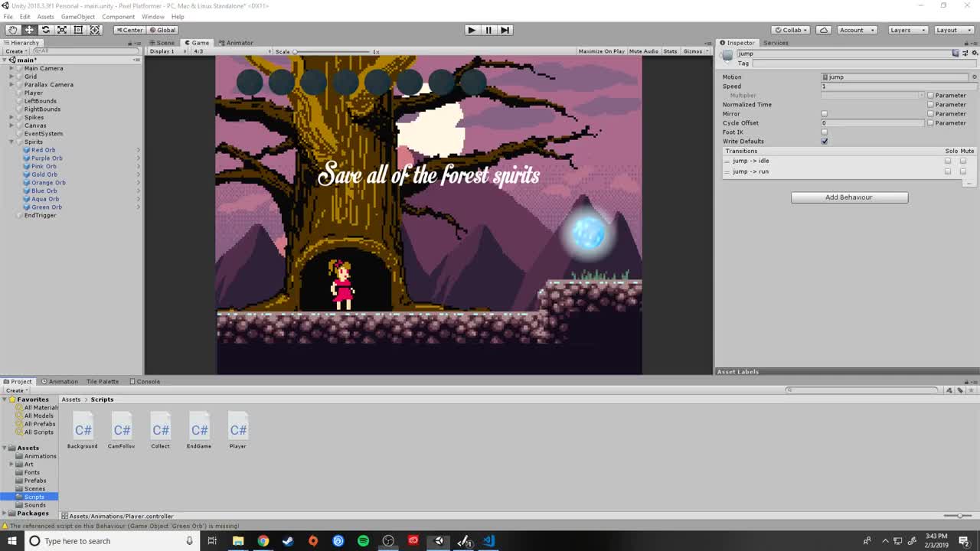Open the Component menu
The width and height of the screenshot is (980, 551).
[118, 16]
